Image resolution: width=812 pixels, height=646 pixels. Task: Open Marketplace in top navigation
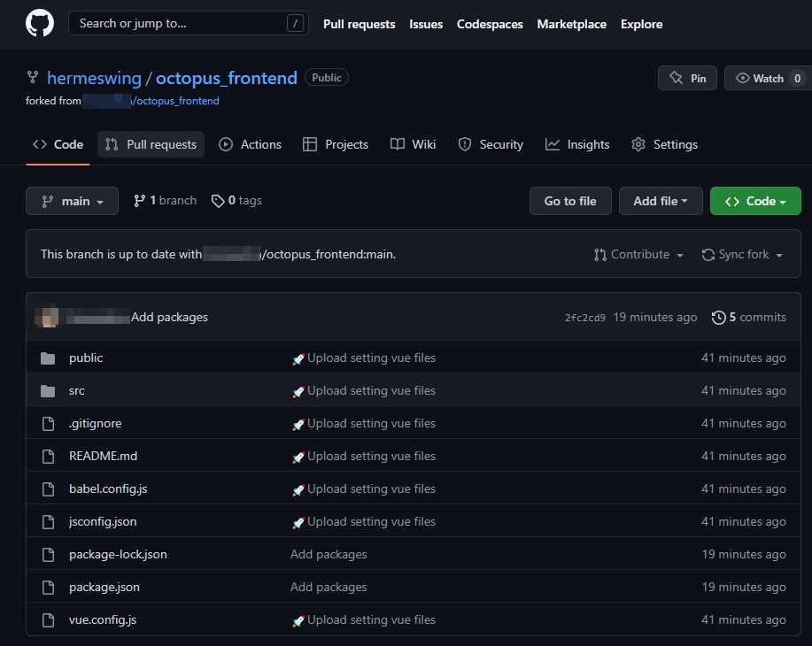(571, 24)
